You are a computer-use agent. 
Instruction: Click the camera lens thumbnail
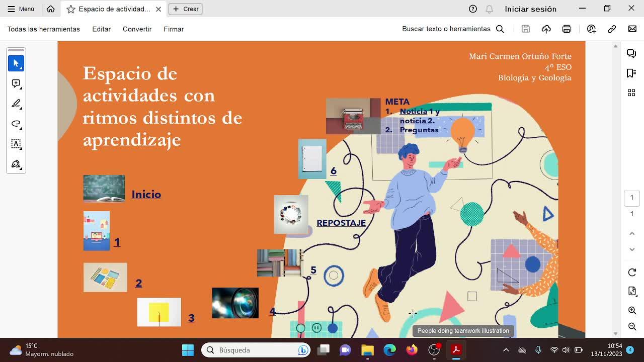(x=235, y=303)
